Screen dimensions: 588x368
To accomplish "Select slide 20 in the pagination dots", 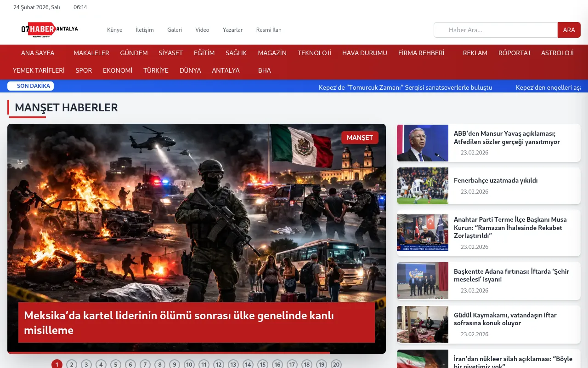I will (336, 364).
